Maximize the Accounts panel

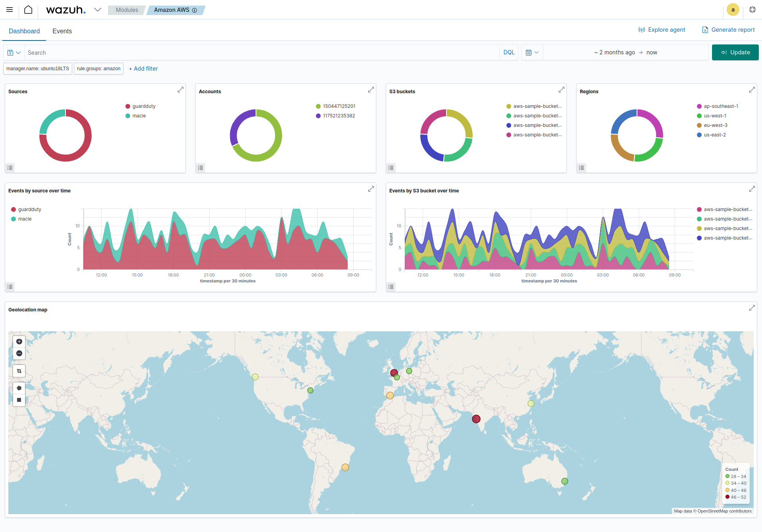click(371, 90)
